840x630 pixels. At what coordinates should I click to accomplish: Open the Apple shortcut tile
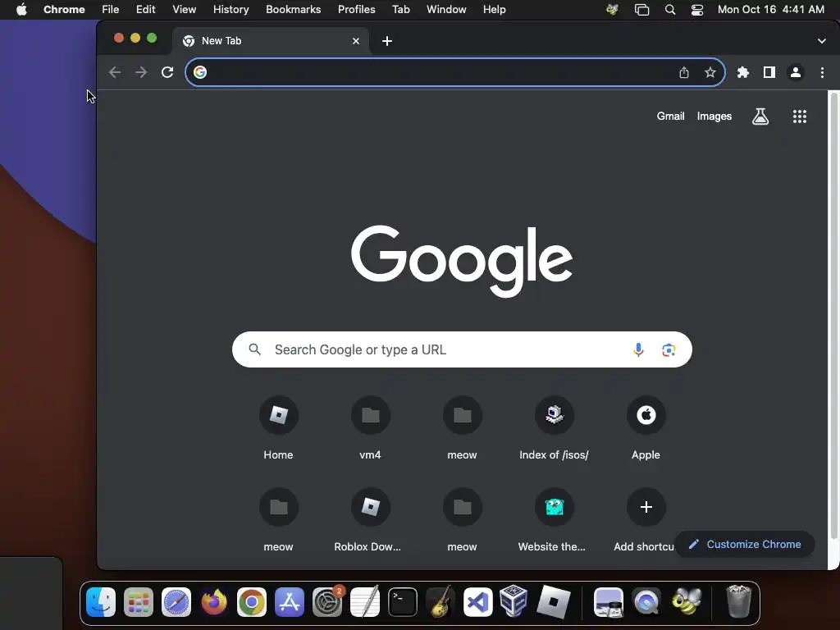click(646, 427)
